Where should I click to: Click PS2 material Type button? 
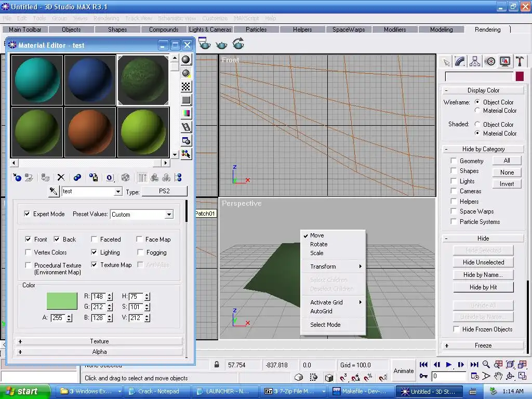coord(164,191)
